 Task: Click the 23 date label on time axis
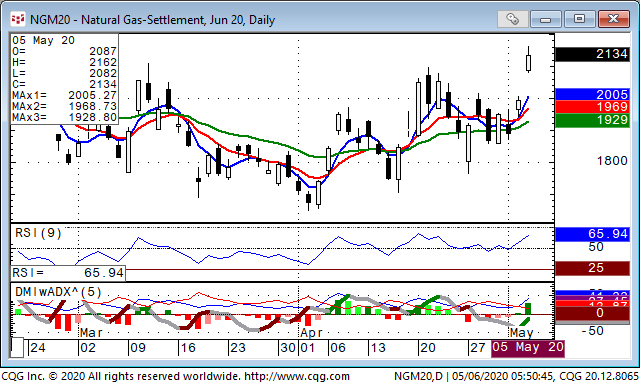click(238, 348)
